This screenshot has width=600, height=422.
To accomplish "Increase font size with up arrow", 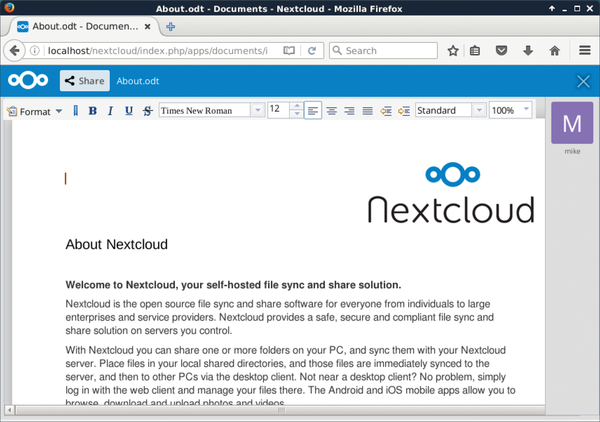I will point(297,106).
